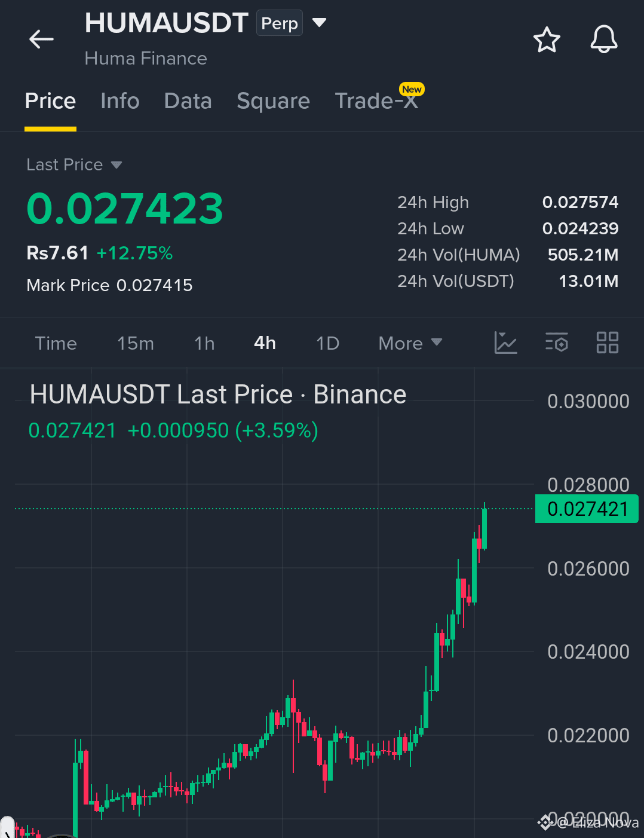Open chart indicator settings icon
Screen dimensions: 644x838
coord(557,342)
